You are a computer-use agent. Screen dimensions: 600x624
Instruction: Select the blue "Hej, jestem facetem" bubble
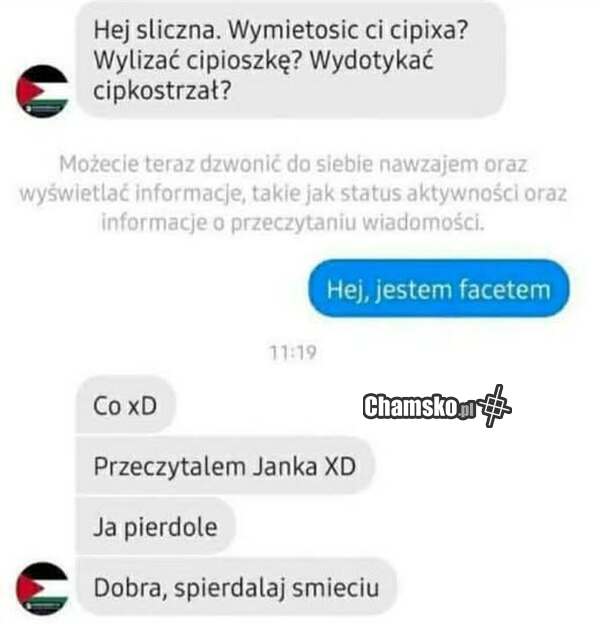point(439,289)
